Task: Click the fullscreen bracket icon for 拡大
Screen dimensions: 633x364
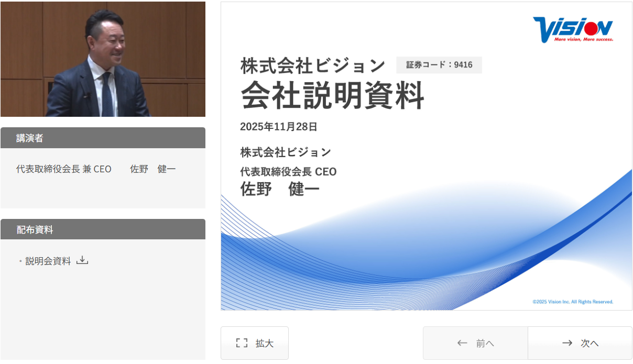Action: coord(242,343)
